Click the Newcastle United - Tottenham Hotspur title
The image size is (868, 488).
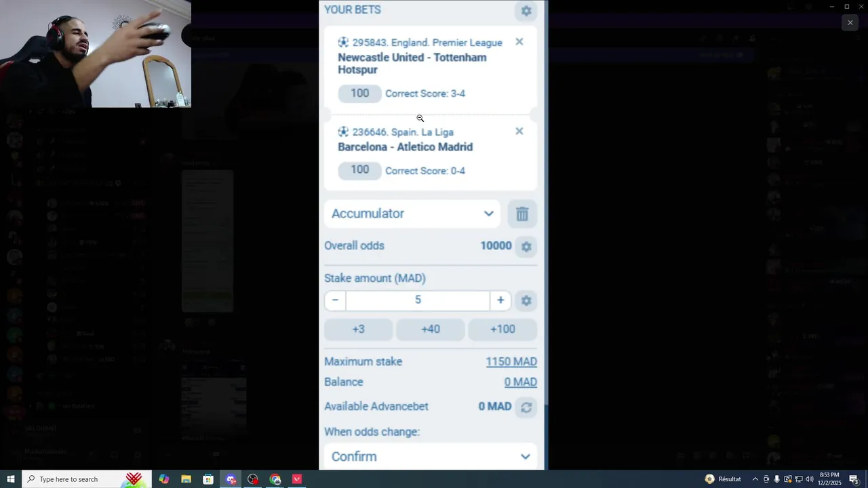click(x=412, y=64)
